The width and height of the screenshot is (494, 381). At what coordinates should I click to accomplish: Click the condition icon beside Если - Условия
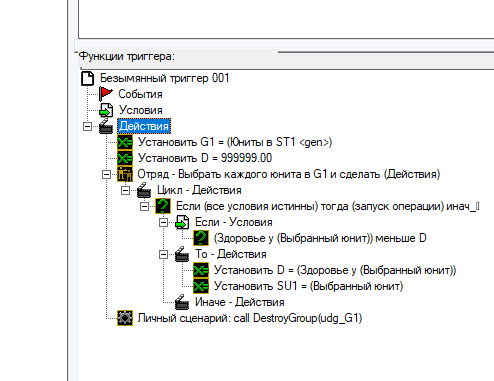[182, 222]
